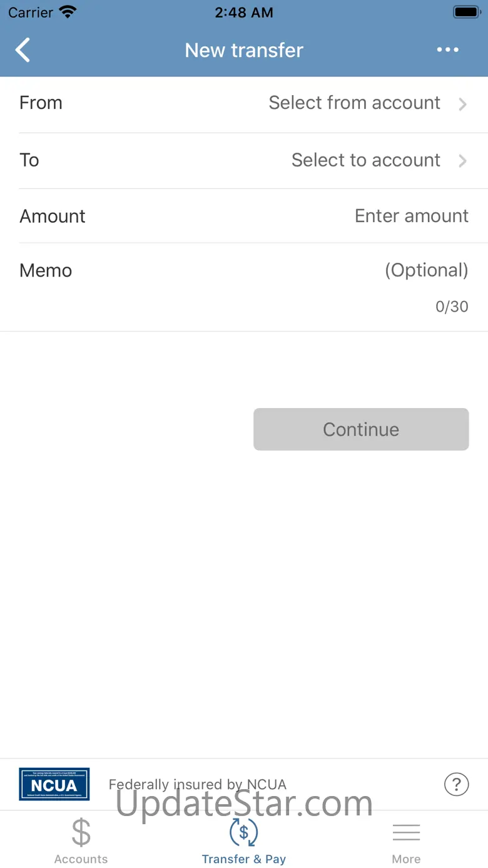488x868 pixels.
Task: Tap the Transfer & Pay circular icon
Action: (243, 832)
